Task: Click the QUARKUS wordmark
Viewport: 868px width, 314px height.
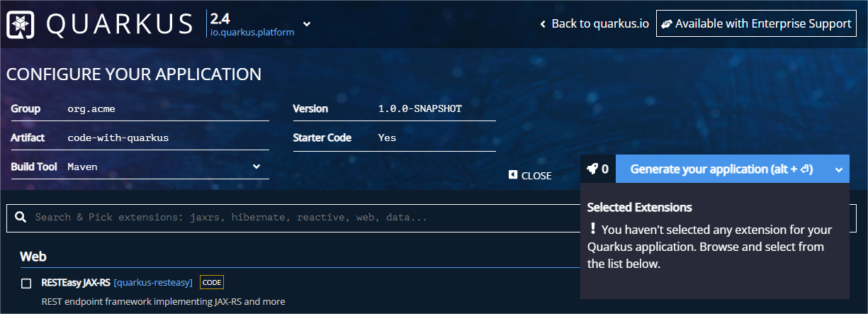Action: pyautogui.click(x=120, y=24)
